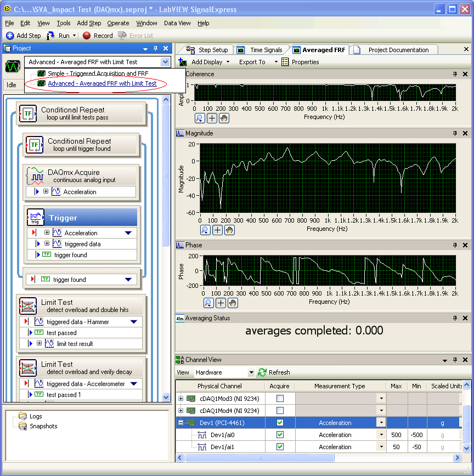Open the View Hardware combo box
474x476 pixels.
pyautogui.click(x=224, y=372)
